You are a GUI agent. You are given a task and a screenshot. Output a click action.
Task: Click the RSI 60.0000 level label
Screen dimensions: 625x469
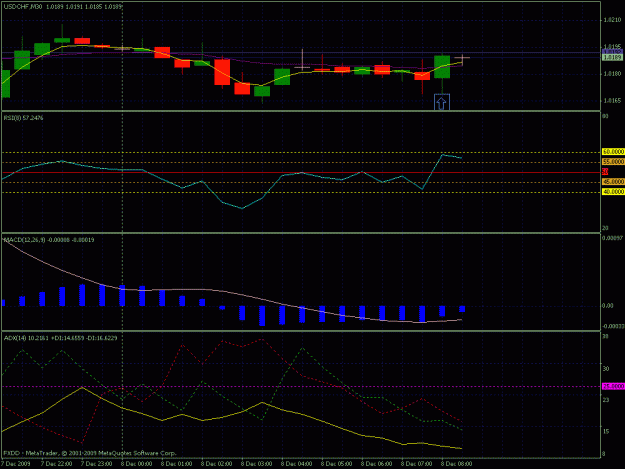tap(613, 152)
